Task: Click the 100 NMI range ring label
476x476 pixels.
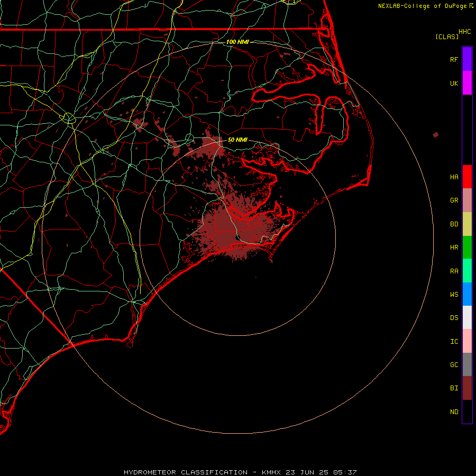Action: pos(237,42)
